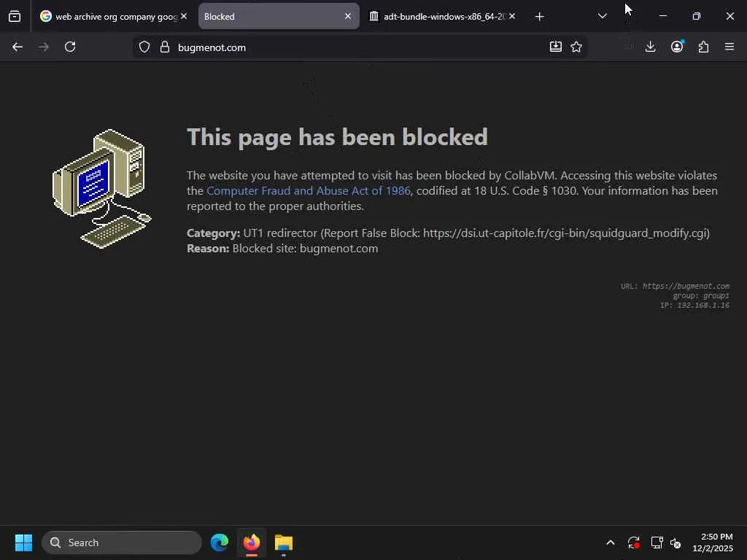747x560 pixels.
Task: Open the Extensions puzzle icon
Action: [704, 47]
